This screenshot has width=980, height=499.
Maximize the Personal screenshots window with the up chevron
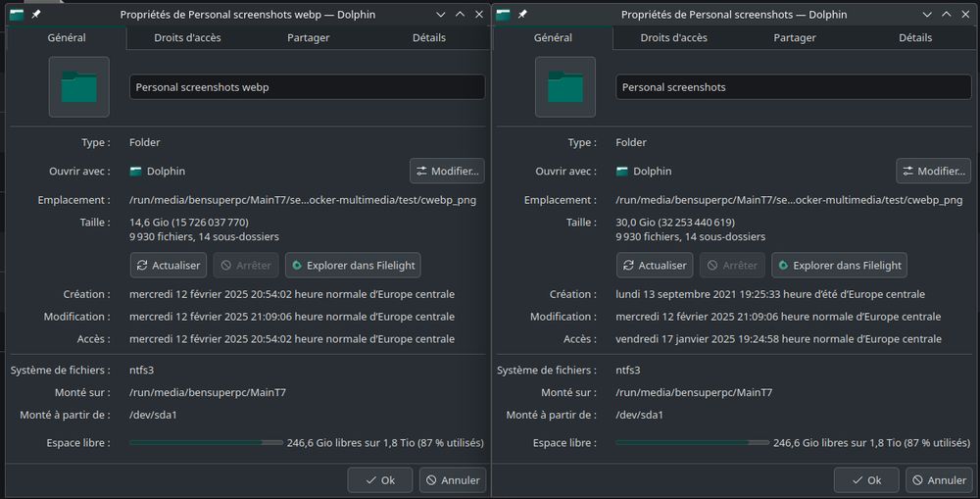pos(947,14)
